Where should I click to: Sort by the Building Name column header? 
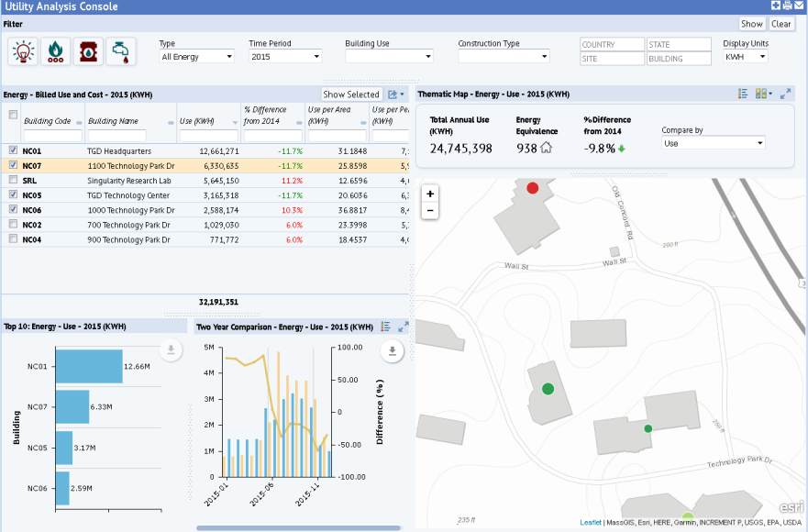pos(113,121)
